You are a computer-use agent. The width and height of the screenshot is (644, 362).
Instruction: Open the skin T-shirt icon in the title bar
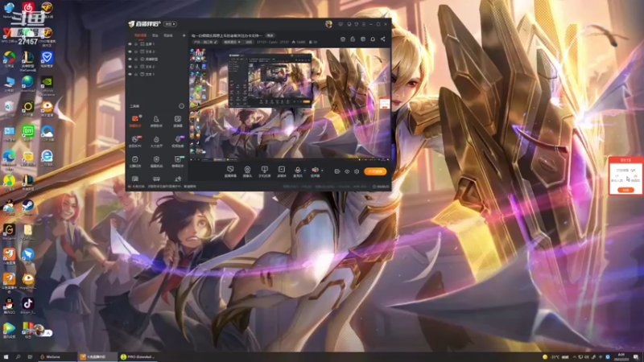tap(356, 24)
